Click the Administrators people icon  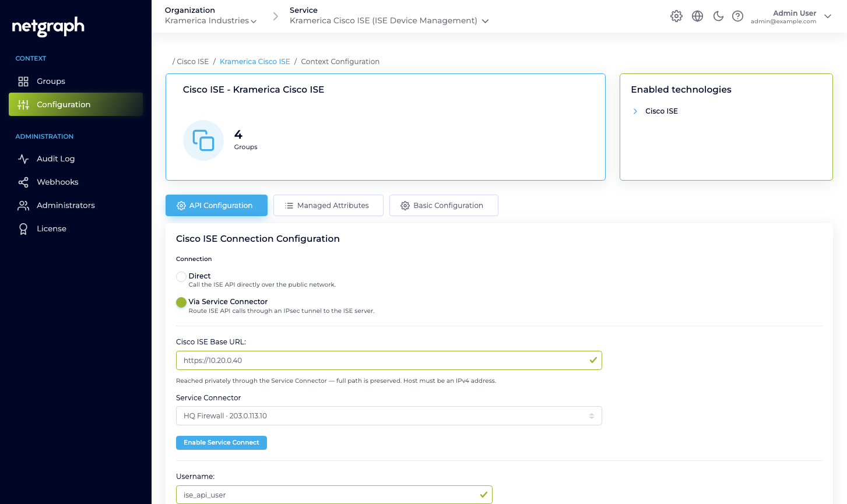23,205
